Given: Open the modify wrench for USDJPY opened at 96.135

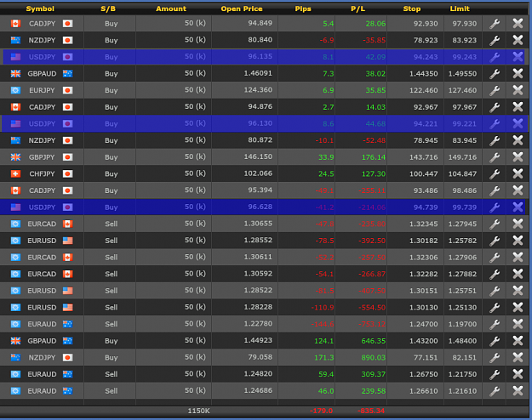Looking at the screenshot, I should click(x=495, y=57).
